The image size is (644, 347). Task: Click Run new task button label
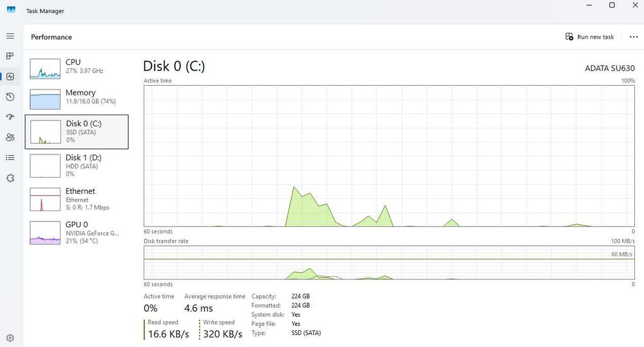point(596,37)
